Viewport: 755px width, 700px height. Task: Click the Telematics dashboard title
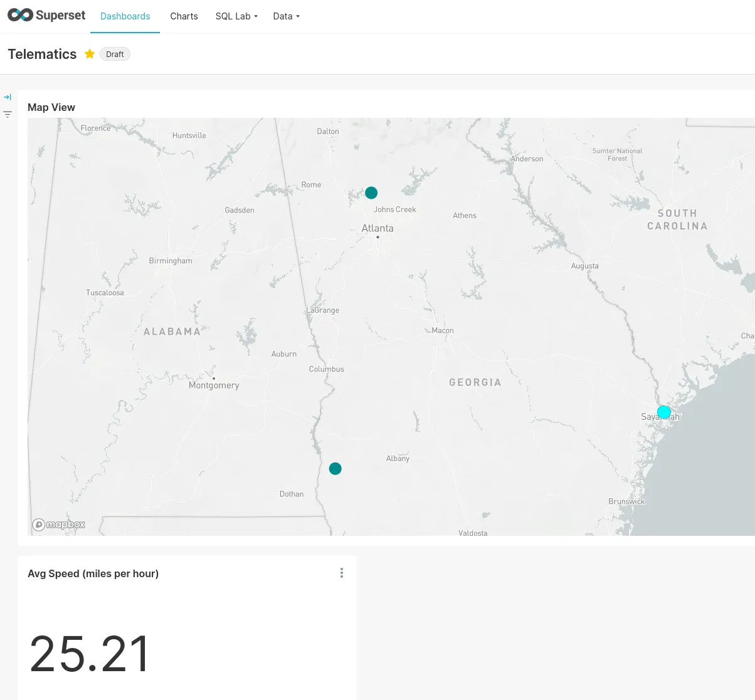pyautogui.click(x=43, y=54)
